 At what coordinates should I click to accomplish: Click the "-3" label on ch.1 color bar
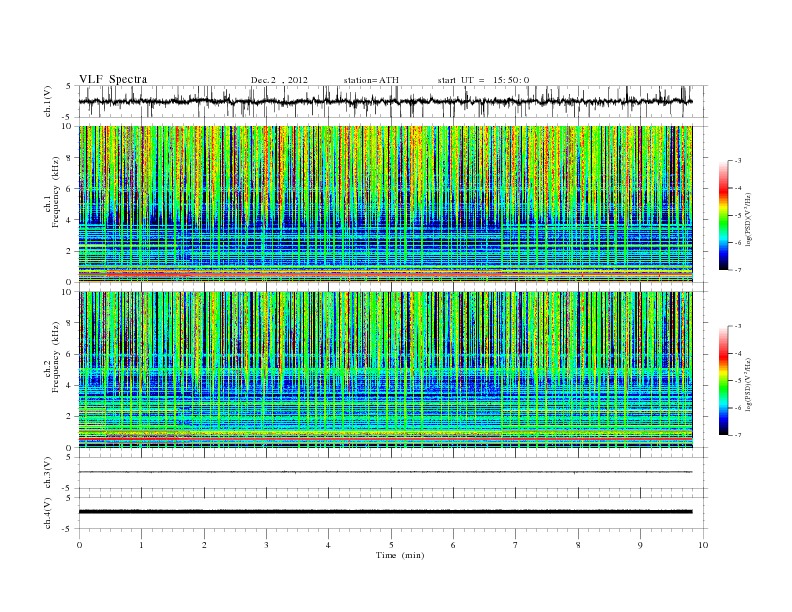pos(738,161)
